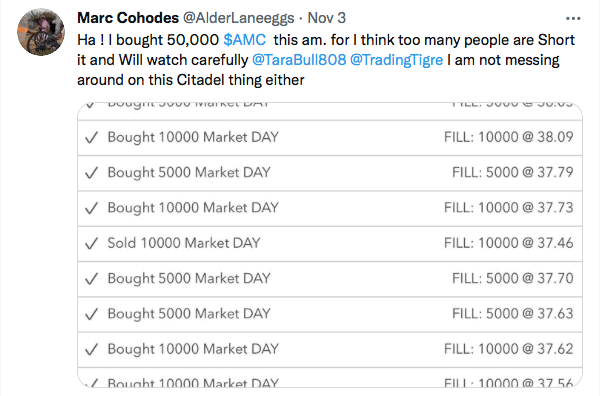The image size is (611, 396).
Task: Open the @TaraBull808 mention
Action: [x=299, y=60]
